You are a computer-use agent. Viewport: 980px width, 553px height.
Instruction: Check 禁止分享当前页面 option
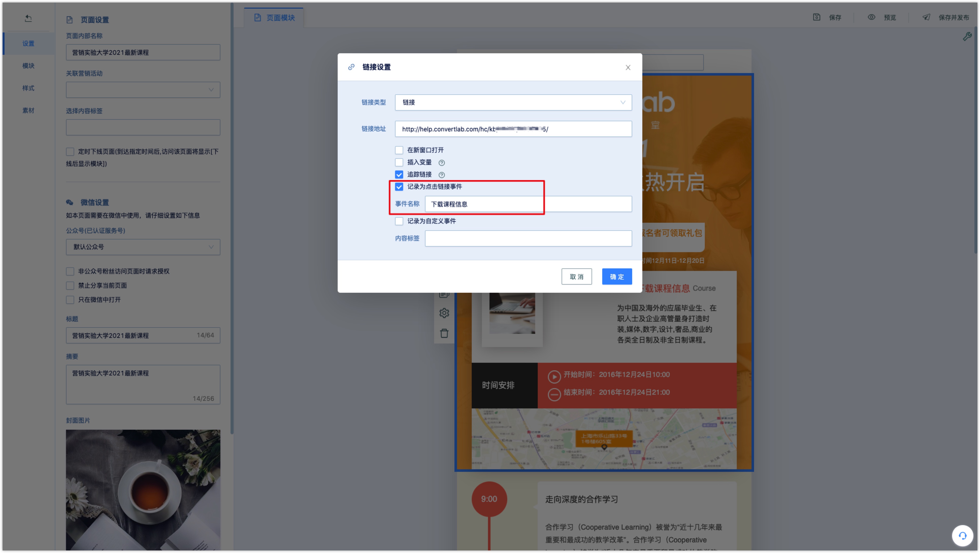click(70, 285)
